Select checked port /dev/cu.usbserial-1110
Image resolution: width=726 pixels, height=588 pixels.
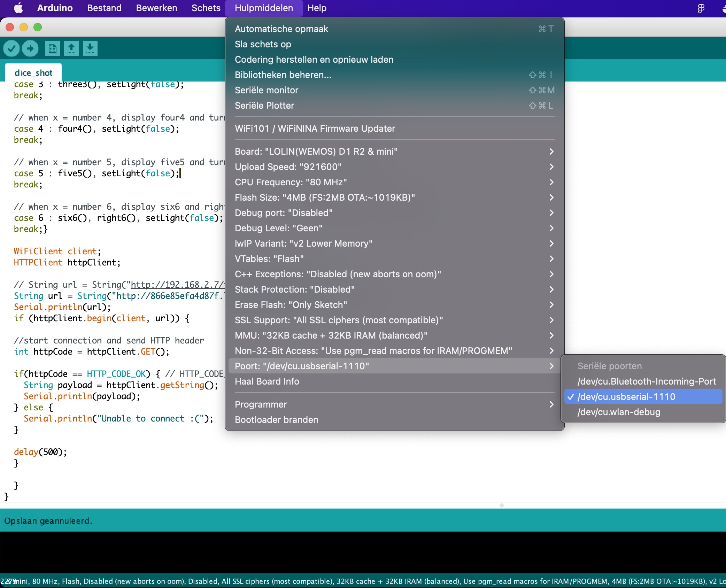643,397
